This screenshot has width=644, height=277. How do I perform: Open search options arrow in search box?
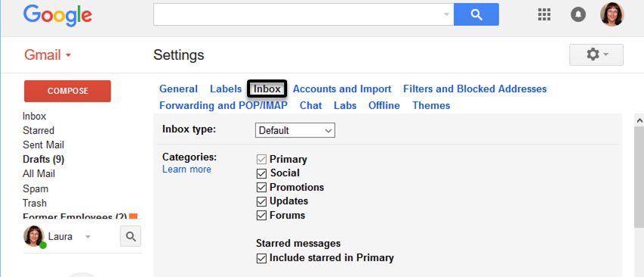(x=446, y=14)
